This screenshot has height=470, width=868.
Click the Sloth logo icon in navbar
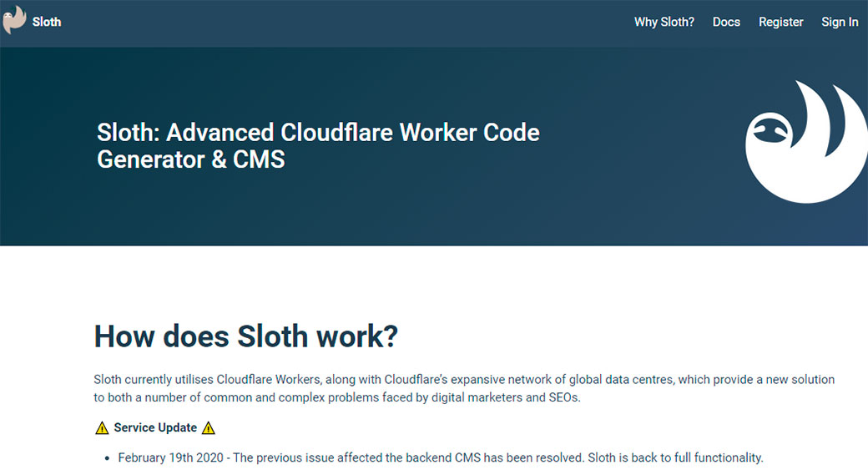coord(14,21)
